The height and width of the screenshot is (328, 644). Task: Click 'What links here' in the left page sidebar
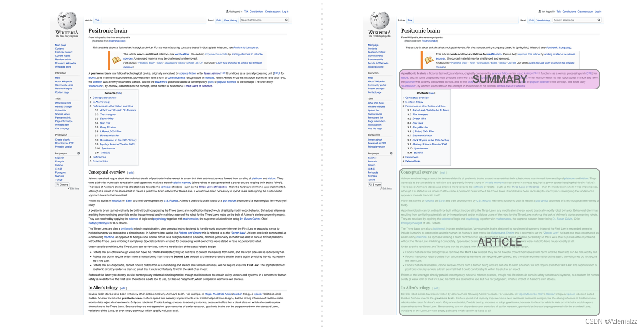click(x=63, y=103)
